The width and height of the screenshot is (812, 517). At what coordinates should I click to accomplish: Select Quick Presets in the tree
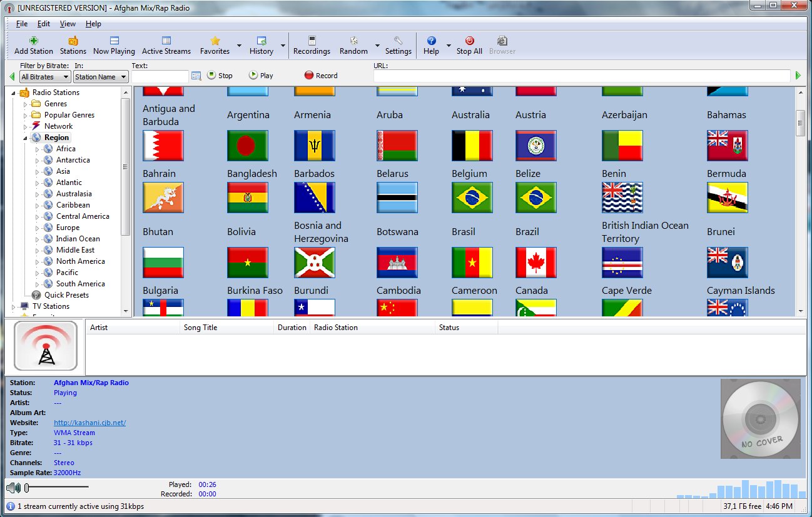tap(66, 295)
